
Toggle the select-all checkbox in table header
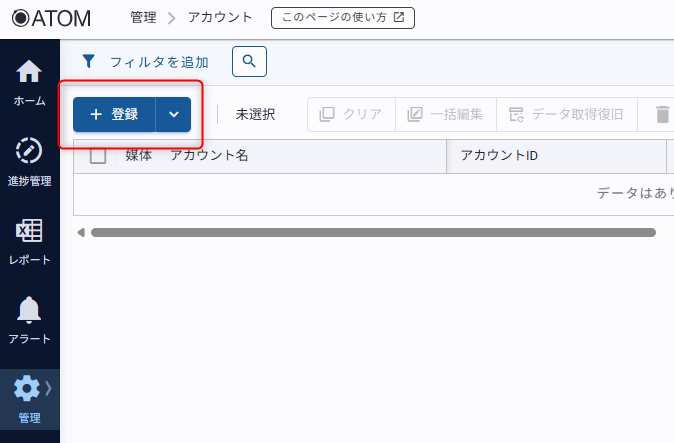tap(98, 155)
